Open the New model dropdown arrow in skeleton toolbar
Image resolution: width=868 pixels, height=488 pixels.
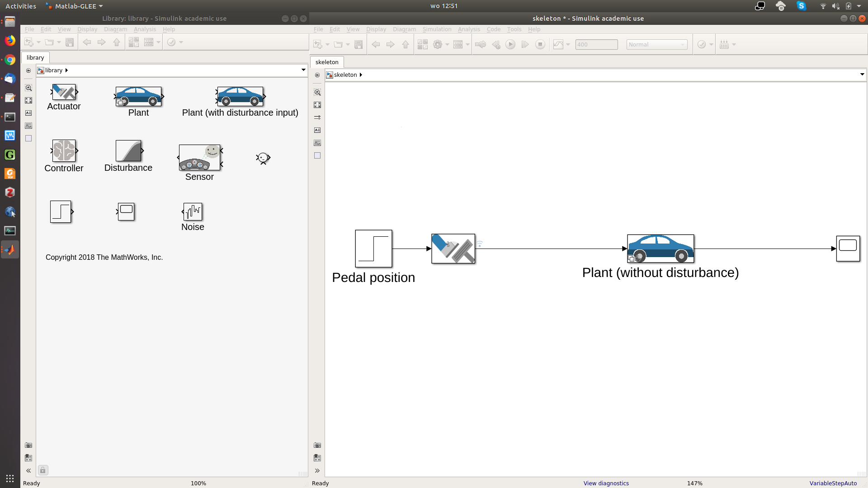click(x=327, y=44)
